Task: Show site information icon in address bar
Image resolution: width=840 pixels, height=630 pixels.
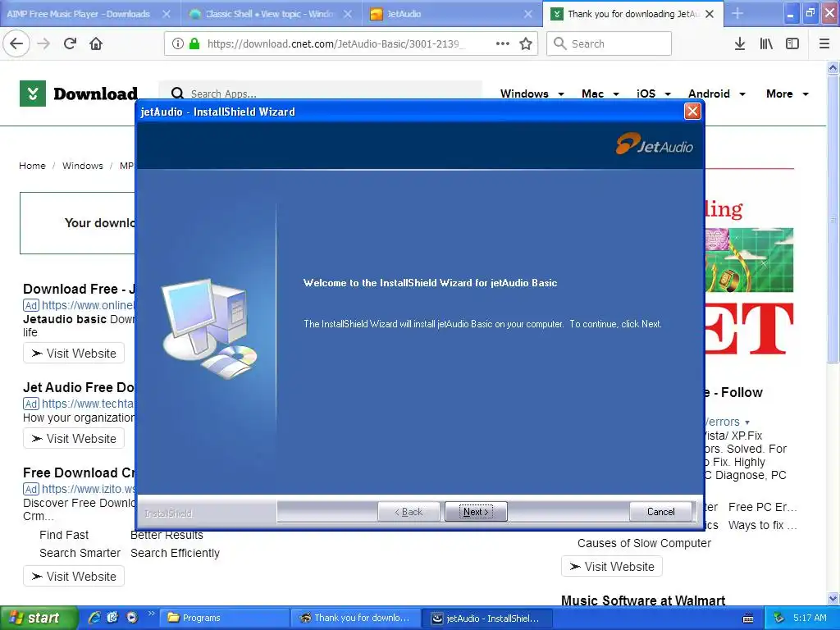Action: coord(177,43)
